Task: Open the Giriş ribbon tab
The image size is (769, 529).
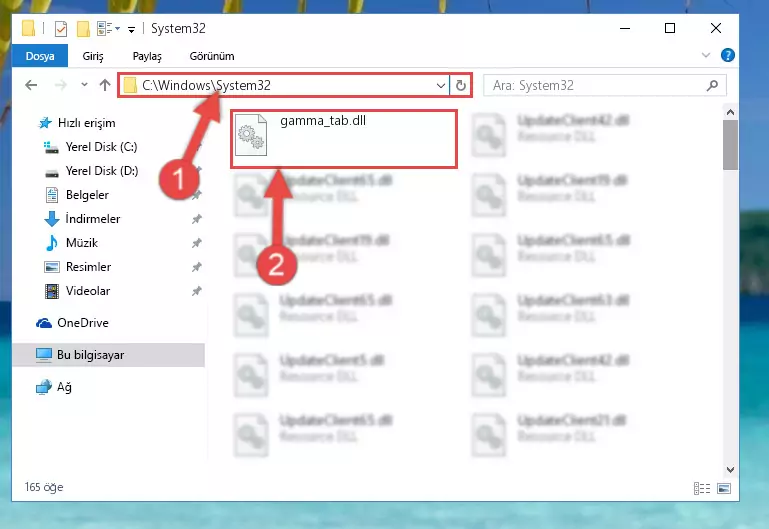Action: pyautogui.click(x=93, y=56)
